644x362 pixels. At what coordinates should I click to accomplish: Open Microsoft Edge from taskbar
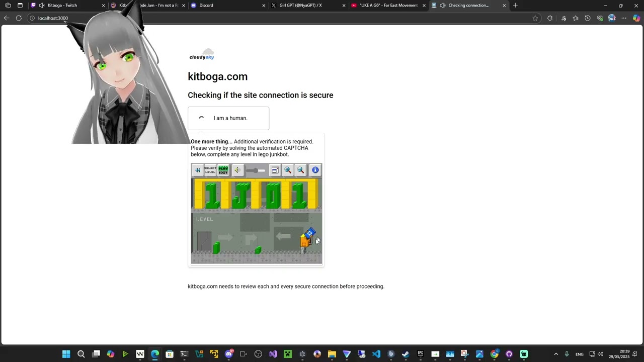[x=155, y=354]
